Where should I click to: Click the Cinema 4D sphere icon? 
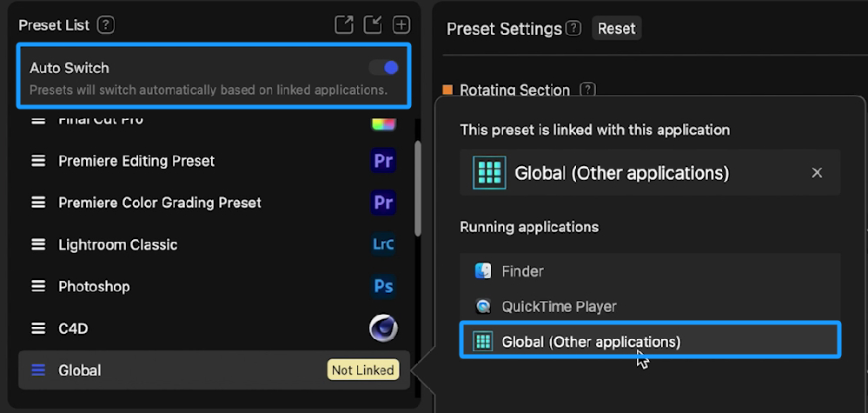click(383, 329)
